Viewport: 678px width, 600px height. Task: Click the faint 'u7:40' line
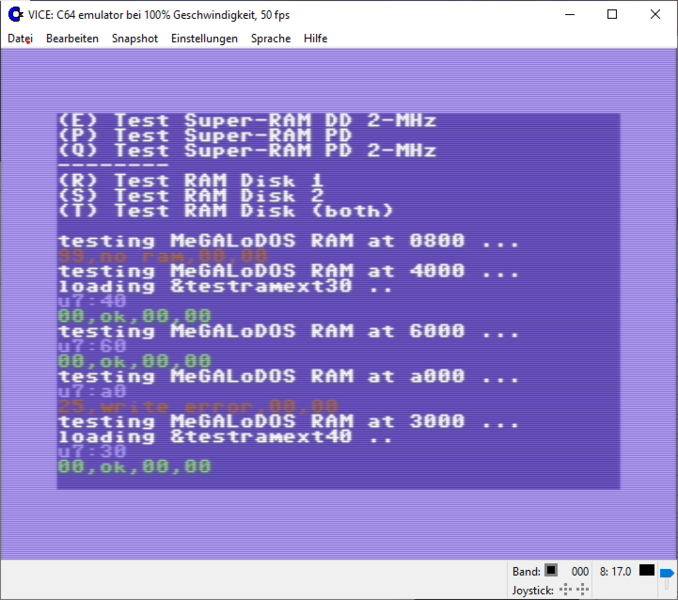pyautogui.click(x=93, y=301)
